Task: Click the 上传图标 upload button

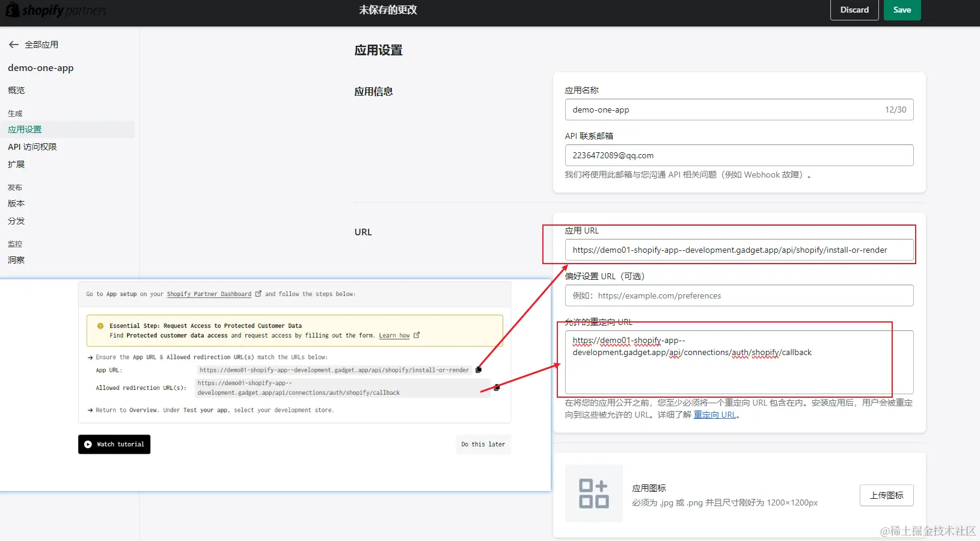Action: pyautogui.click(x=887, y=495)
